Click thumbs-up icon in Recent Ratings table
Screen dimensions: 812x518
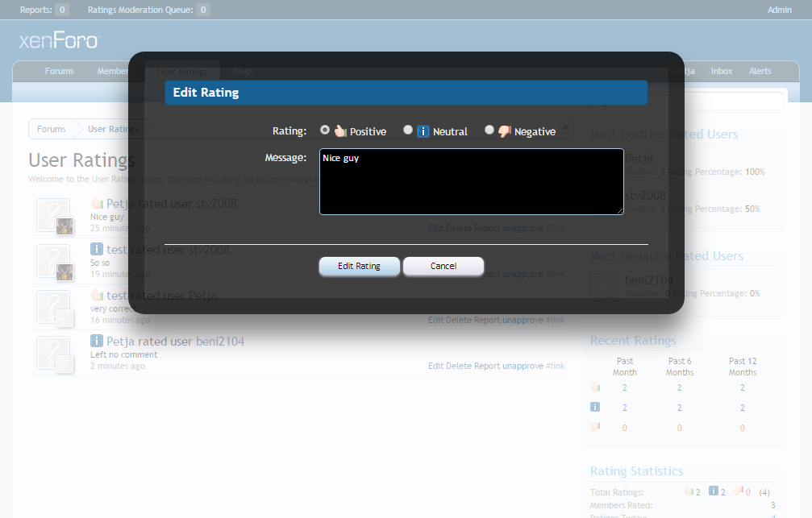click(596, 387)
